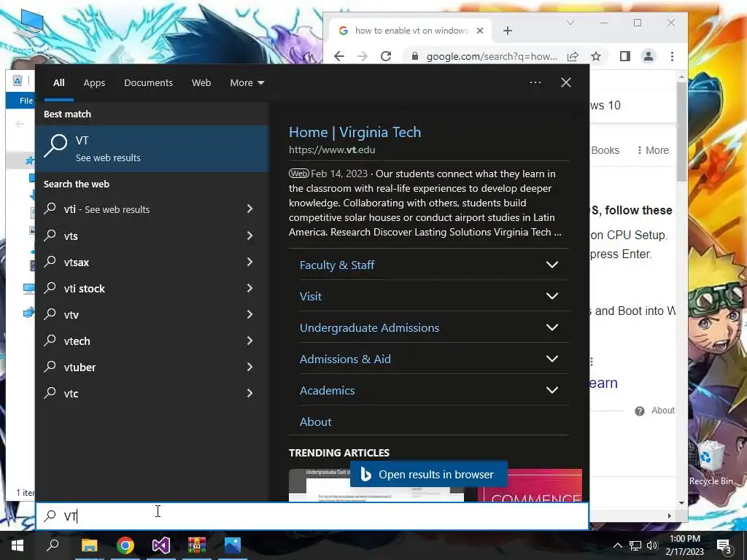Open the Photos app from taskbar

233,545
